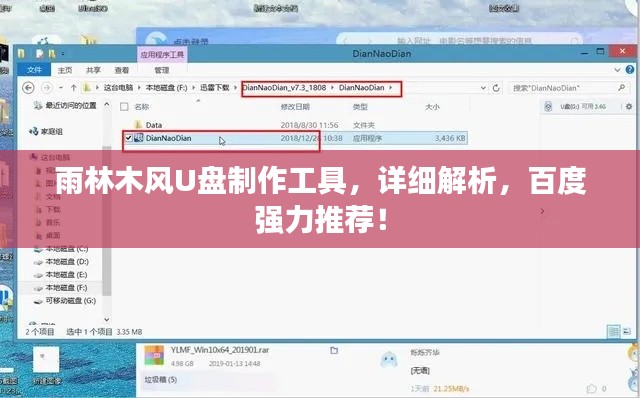Click the YLMF_Win10x64 rar archive icon
Image resolution: width=640 pixels, height=398 pixels.
[154, 356]
